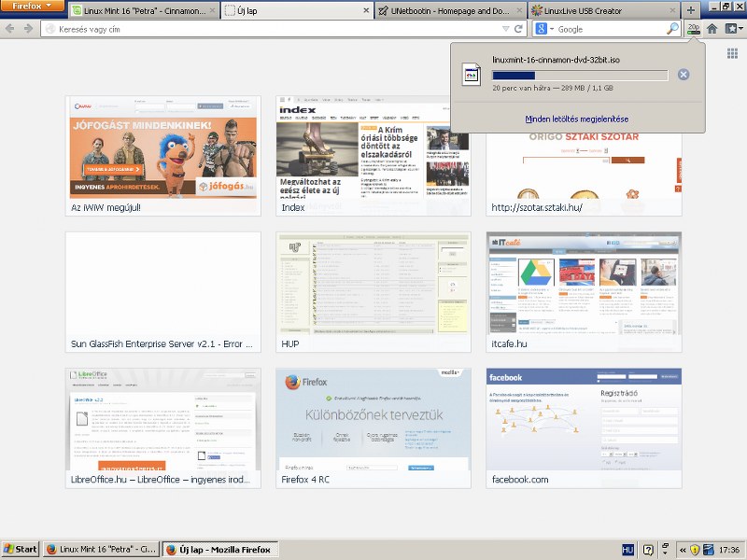Image resolution: width=747 pixels, height=560 pixels.
Task: Switch to LinuxLive USB Creator tab
Action: tap(604, 10)
